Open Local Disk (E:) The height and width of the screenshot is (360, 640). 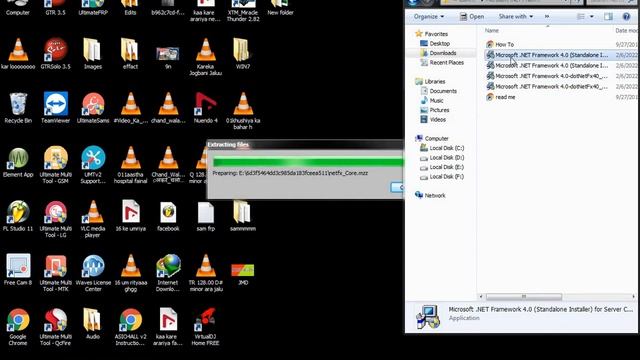[442, 167]
